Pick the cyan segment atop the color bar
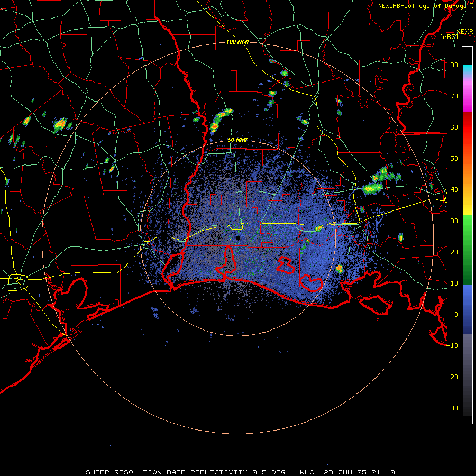This screenshot has width=476, height=476. coord(467,69)
